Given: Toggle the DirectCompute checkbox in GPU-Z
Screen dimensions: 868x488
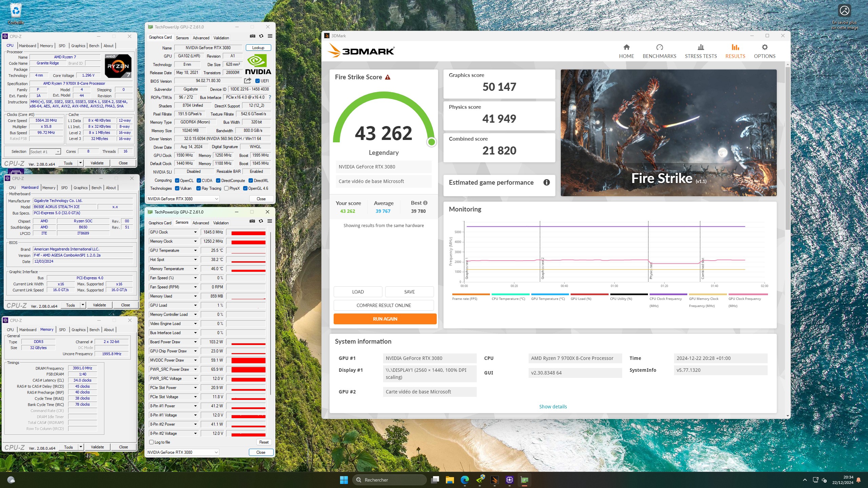Looking at the screenshot, I should pyautogui.click(x=218, y=181).
